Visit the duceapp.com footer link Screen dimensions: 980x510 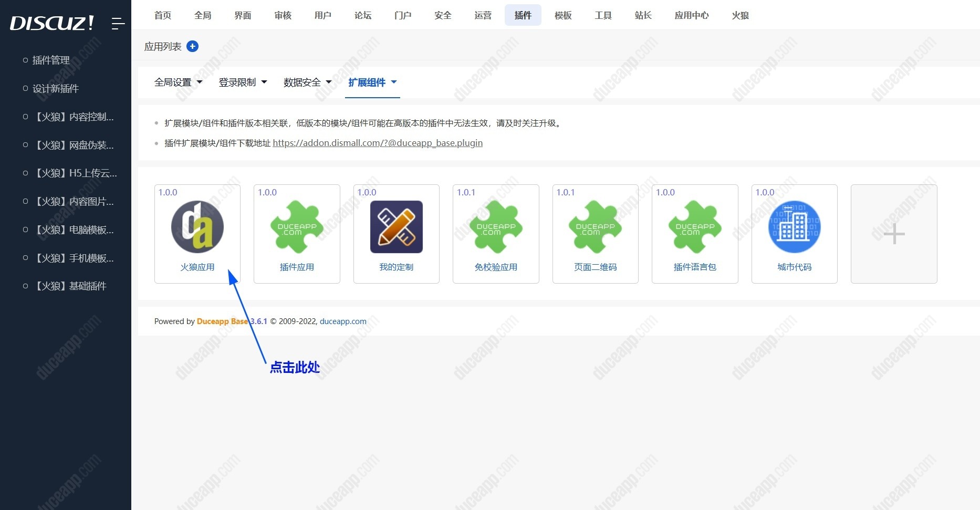pos(343,321)
